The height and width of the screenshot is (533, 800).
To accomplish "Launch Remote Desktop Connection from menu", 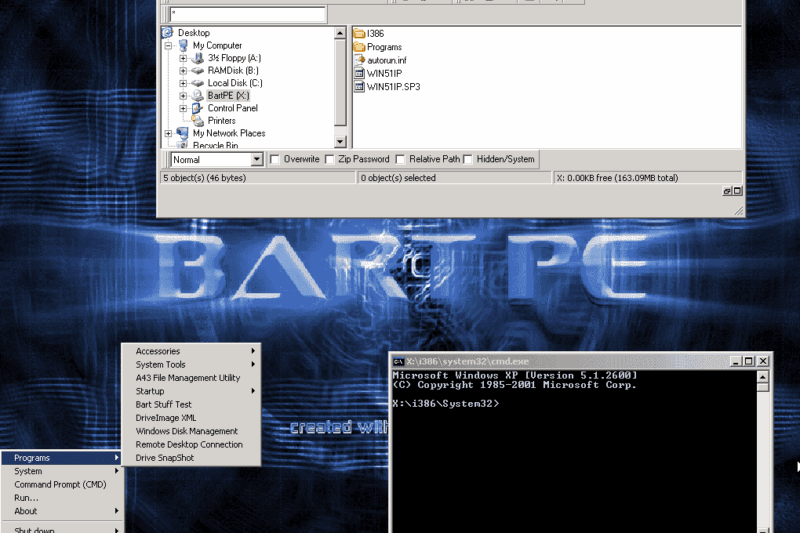I will pos(191,445).
